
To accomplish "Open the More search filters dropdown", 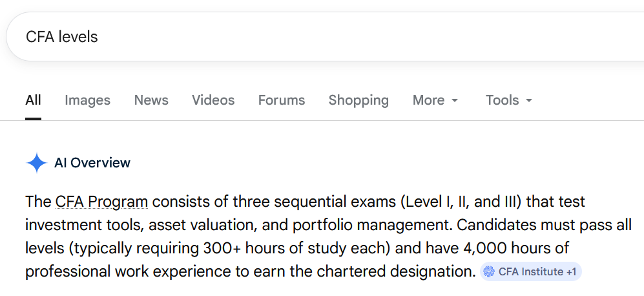I will point(435,100).
